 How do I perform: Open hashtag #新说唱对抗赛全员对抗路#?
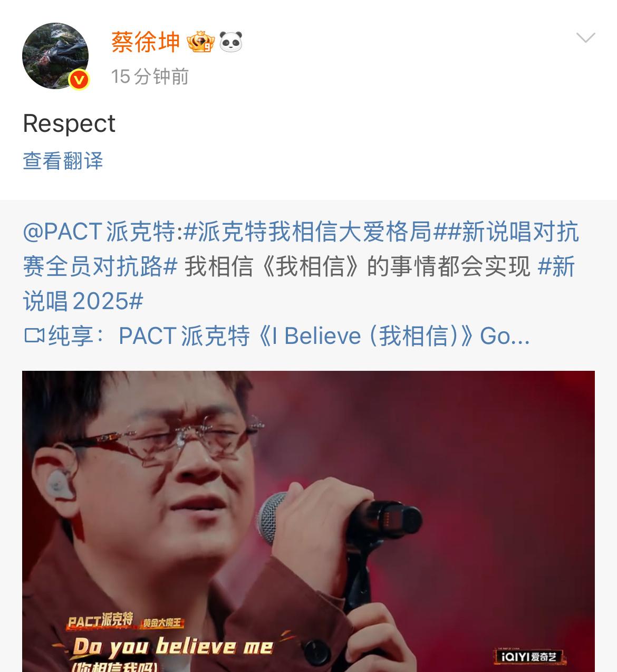301,249
